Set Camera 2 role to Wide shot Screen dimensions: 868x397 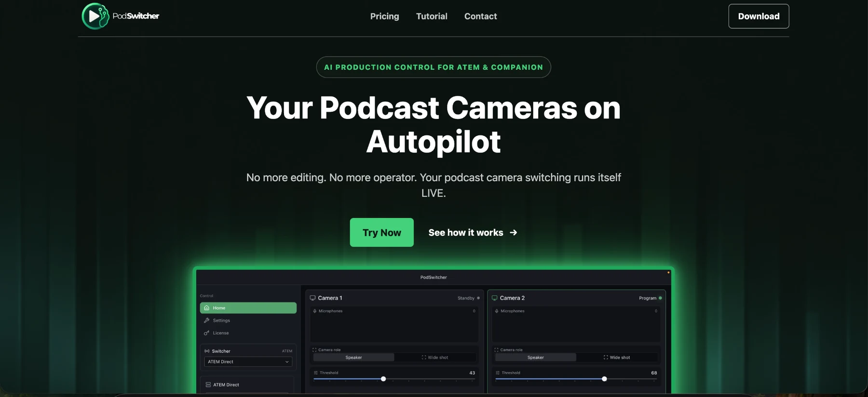coord(617,357)
